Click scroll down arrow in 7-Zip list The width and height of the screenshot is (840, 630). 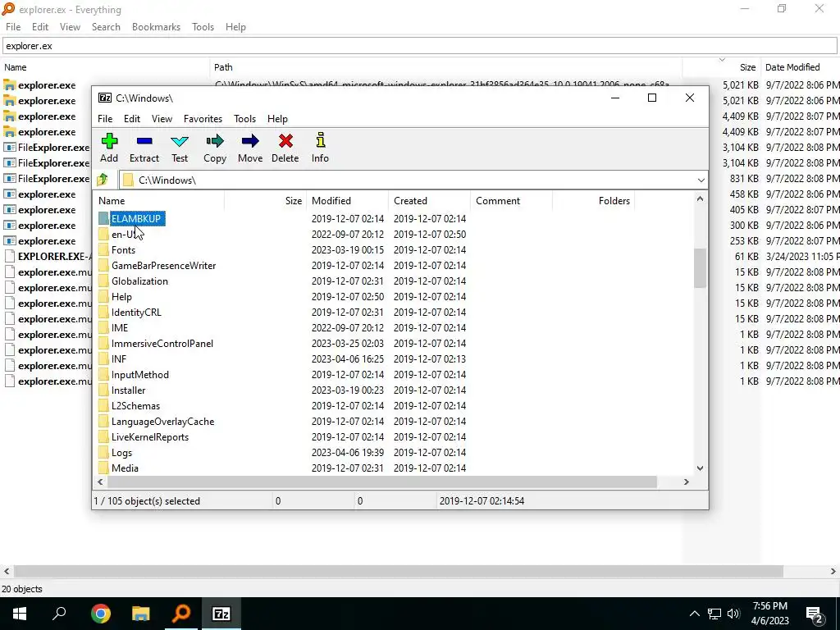[700, 468]
